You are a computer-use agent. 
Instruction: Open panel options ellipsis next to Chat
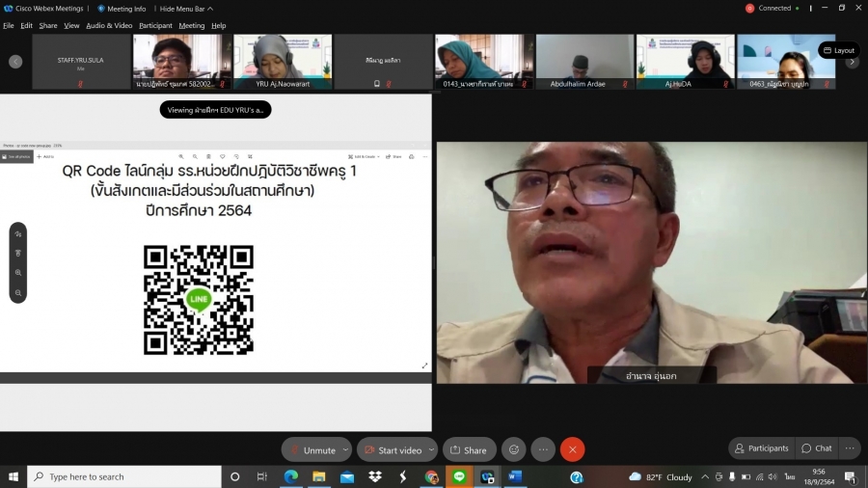click(x=849, y=448)
